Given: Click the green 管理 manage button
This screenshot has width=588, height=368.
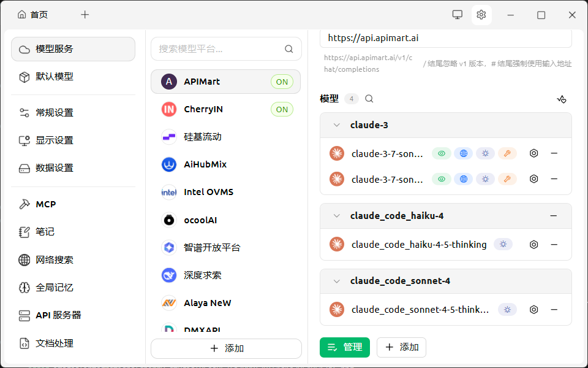Looking at the screenshot, I should 345,347.
